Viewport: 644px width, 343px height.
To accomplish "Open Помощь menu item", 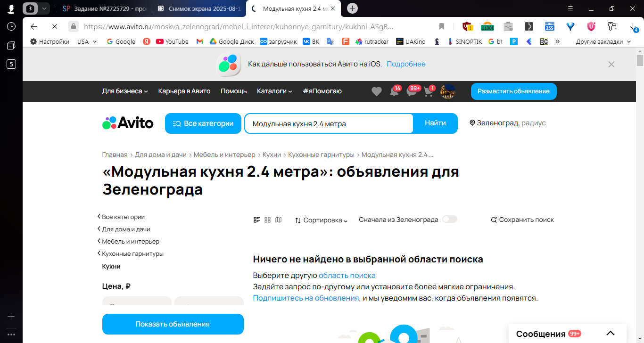I will pyautogui.click(x=234, y=91).
